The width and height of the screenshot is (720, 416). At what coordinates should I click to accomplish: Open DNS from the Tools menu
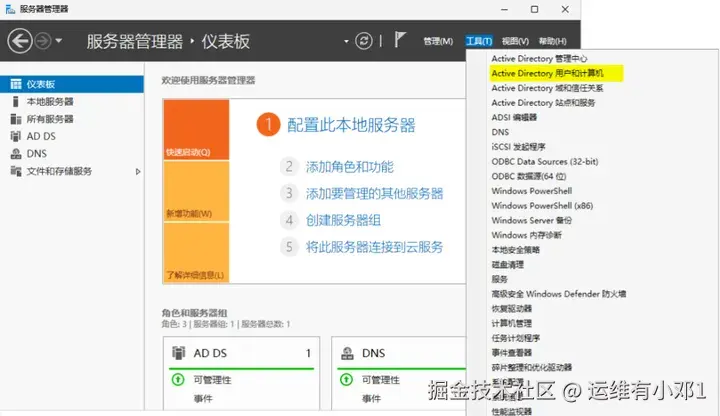point(500,132)
